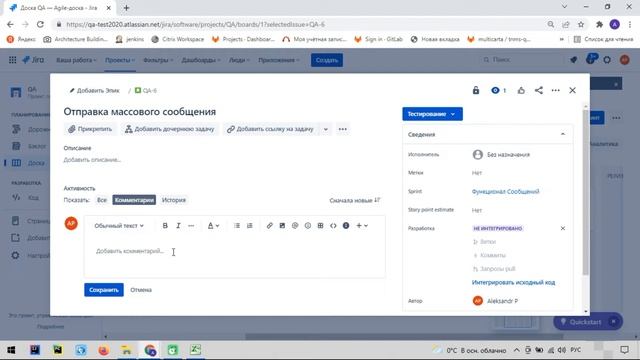Open text color picker in editor
640x360 pixels.
point(213,225)
